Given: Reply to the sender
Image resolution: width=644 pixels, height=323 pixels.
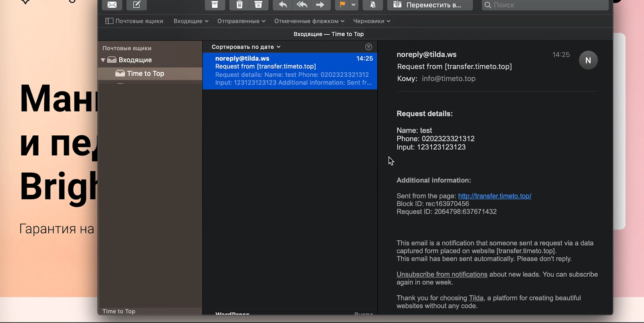Looking at the screenshot, I should [283, 5].
